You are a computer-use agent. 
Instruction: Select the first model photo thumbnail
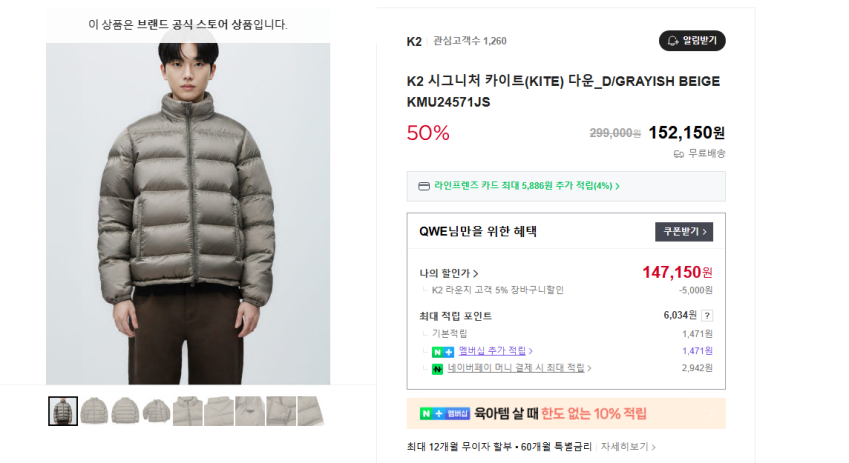(63, 411)
